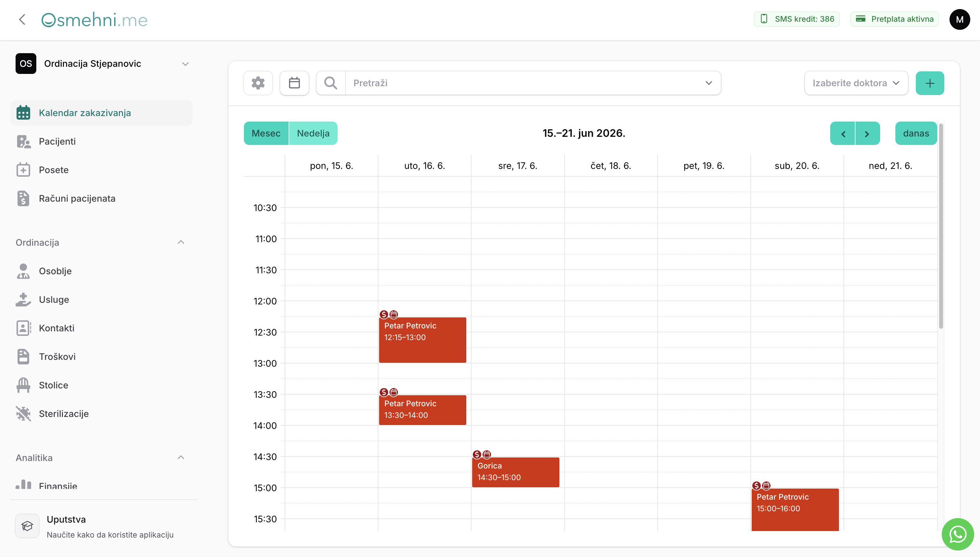Open Petar Petrovic 13:30–14:00 appointment
Screen dimensions: 980x557
422,410
